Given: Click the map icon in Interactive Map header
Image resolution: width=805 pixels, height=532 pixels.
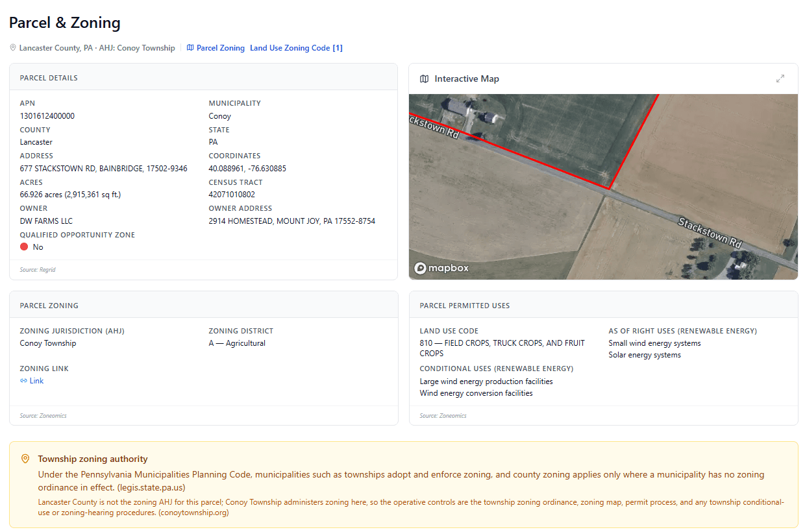Looking at the screenshot, I should tap(425, 79).
